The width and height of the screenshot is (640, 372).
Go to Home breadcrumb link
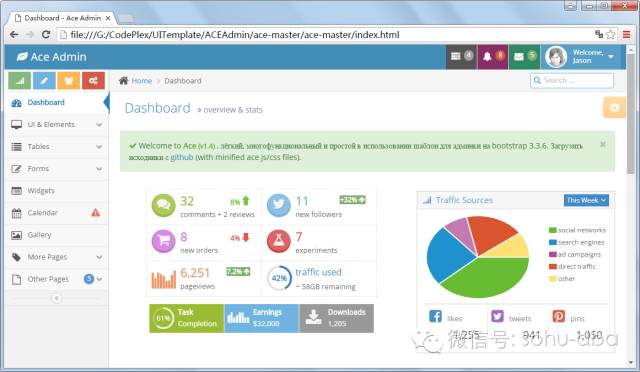(x=141, y=81)
